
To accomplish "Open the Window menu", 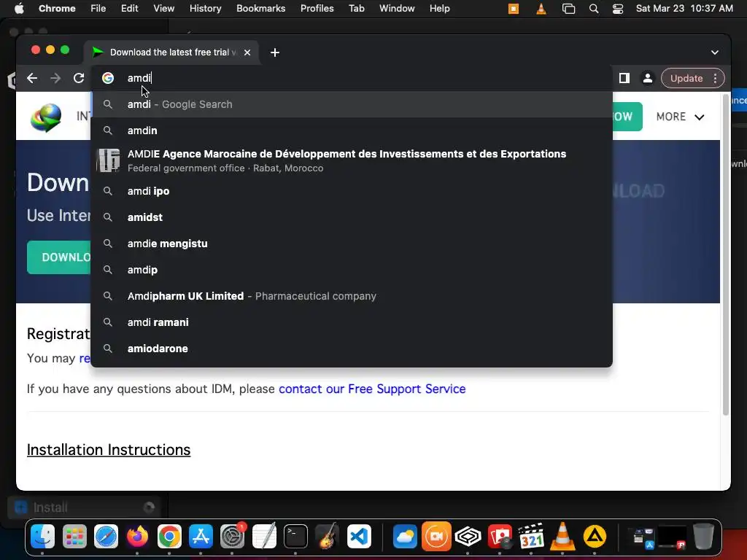I will coord(397,9).
